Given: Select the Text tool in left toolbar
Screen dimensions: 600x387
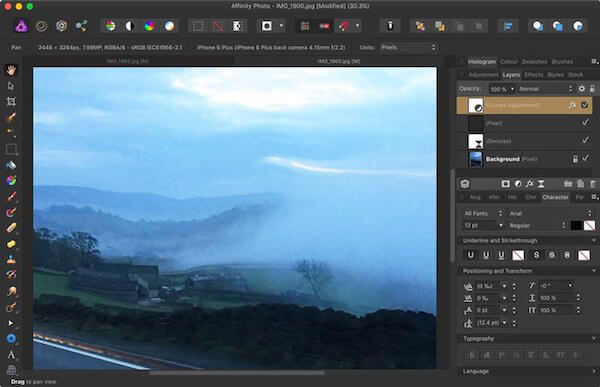Looking at the screenshot, I should point(11,355).
